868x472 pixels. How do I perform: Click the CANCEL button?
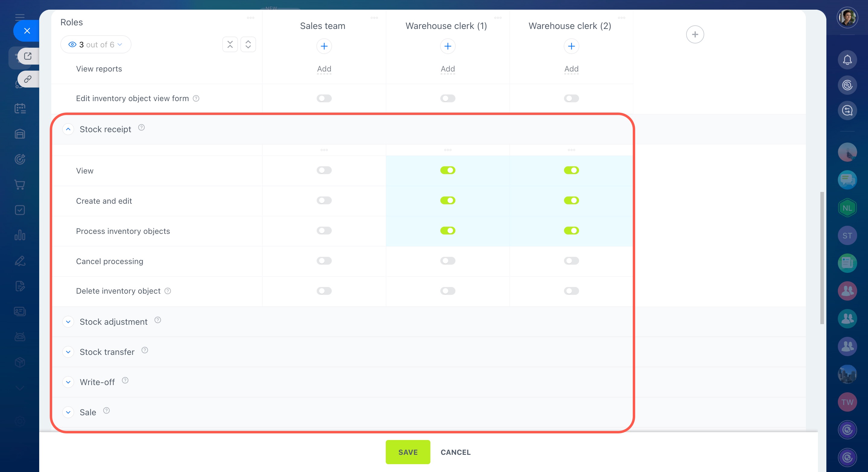click(455, 452)
